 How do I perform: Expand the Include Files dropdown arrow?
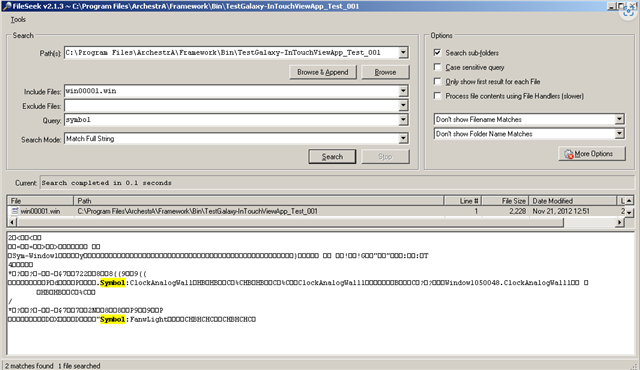pos(403,91)
